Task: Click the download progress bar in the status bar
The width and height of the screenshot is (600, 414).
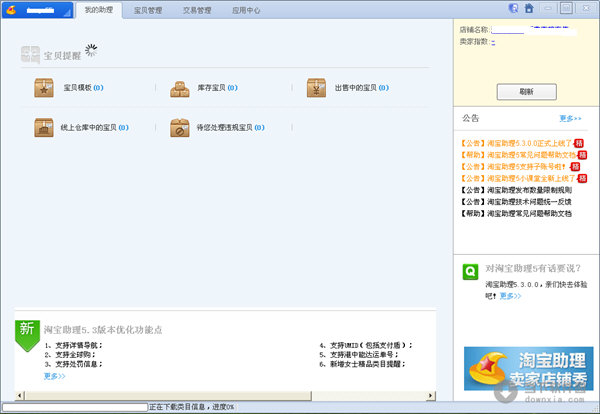Action: (x=75, y=407)
